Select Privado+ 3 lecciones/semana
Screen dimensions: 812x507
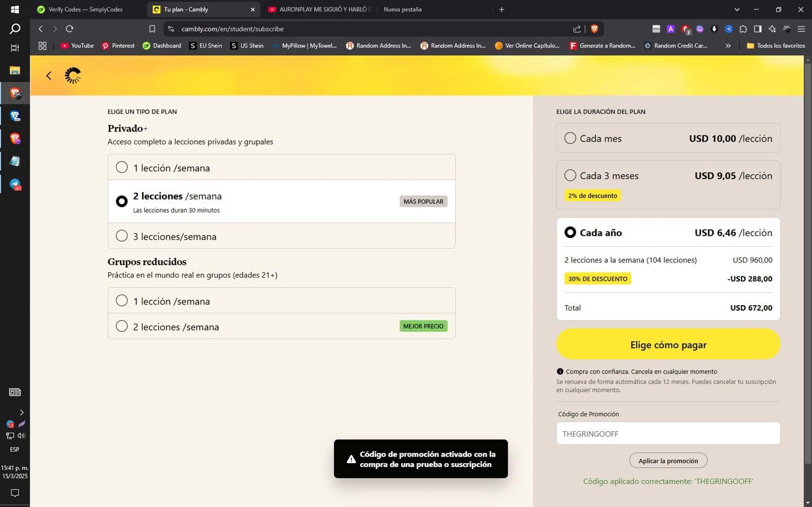(x=281, y=236)
